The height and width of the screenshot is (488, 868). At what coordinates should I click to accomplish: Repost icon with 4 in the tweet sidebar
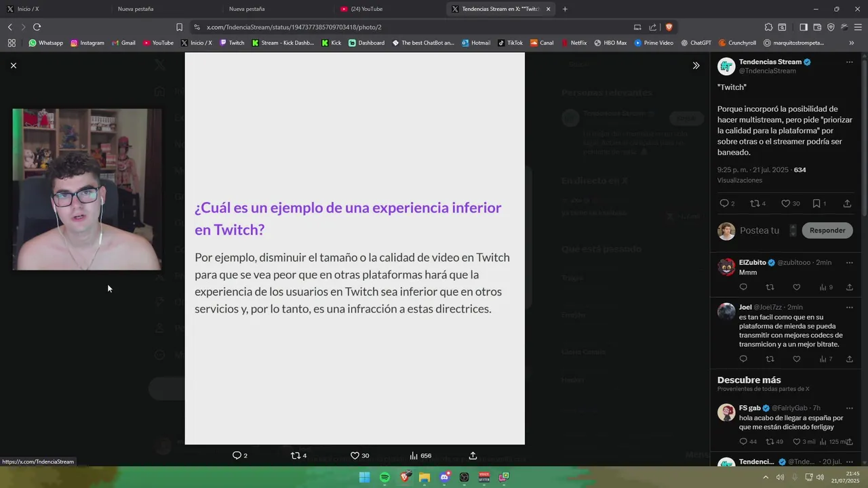[x=755, y=203]
